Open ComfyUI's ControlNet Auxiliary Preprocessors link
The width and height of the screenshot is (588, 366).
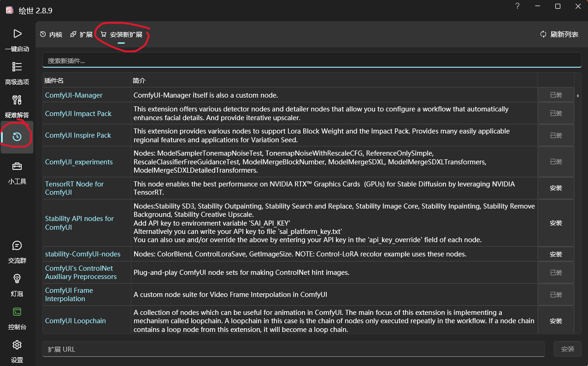(x=81, y=273)
